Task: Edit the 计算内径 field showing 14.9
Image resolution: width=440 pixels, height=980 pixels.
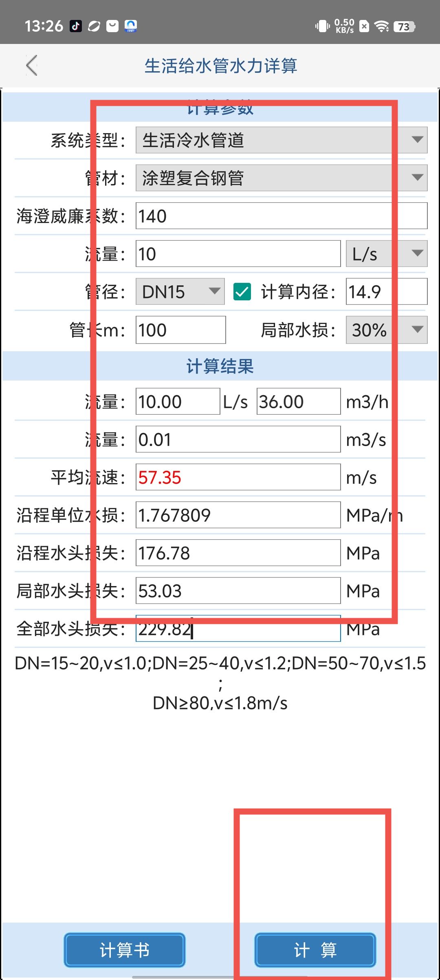Action: point(387,291)
